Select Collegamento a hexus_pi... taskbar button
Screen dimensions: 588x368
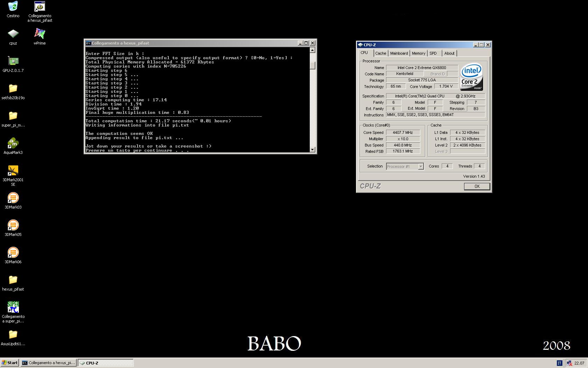point(49,363)
